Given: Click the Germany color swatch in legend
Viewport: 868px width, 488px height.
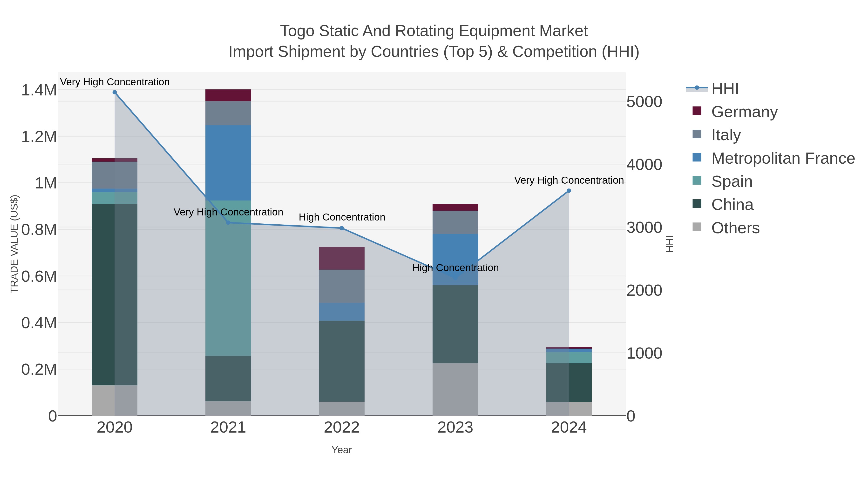Looking at the screenshot, I should (697, 111).
